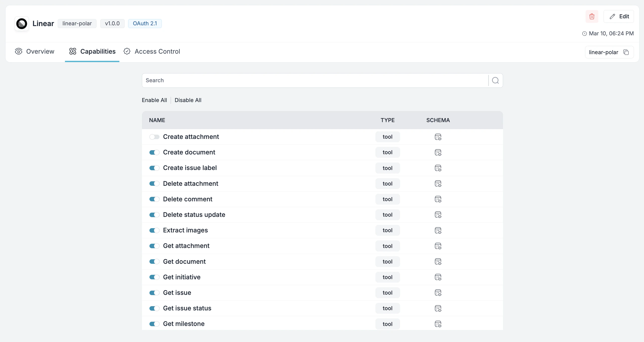The width and height of the screenshot is (644, 342).
Task: Open the schema icon for Get milestone
Action: click(x=438, y=324)
